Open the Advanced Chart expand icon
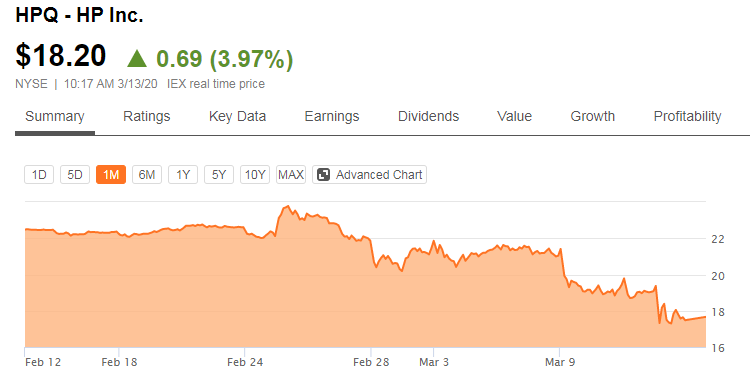750x378 pixels. click(324, 175)
